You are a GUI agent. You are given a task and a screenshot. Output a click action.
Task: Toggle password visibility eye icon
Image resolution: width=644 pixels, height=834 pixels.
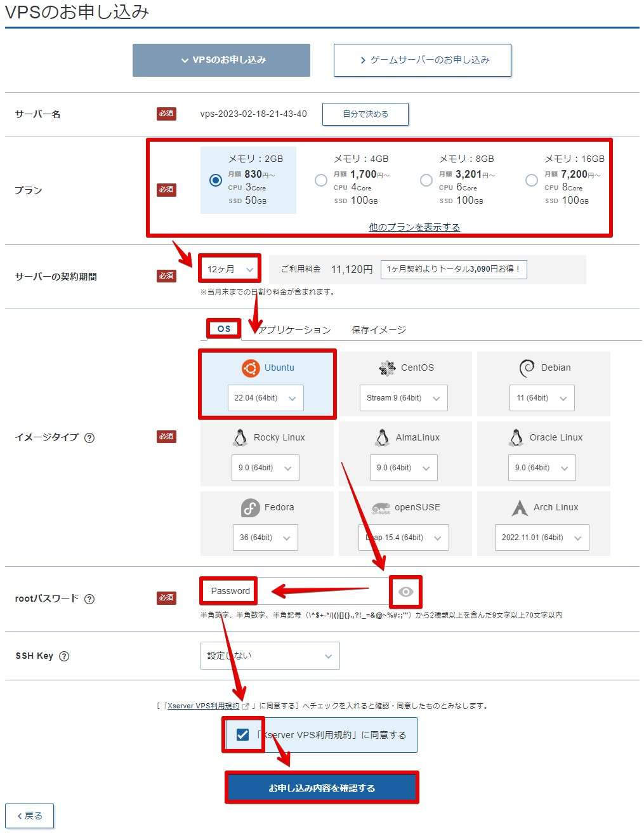click(x=406, y=592)
